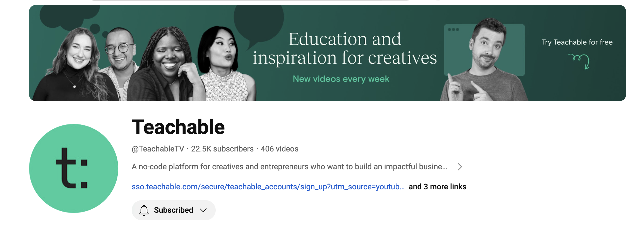
Task: Select the @TeachableTV handle text
Action: 158,149
